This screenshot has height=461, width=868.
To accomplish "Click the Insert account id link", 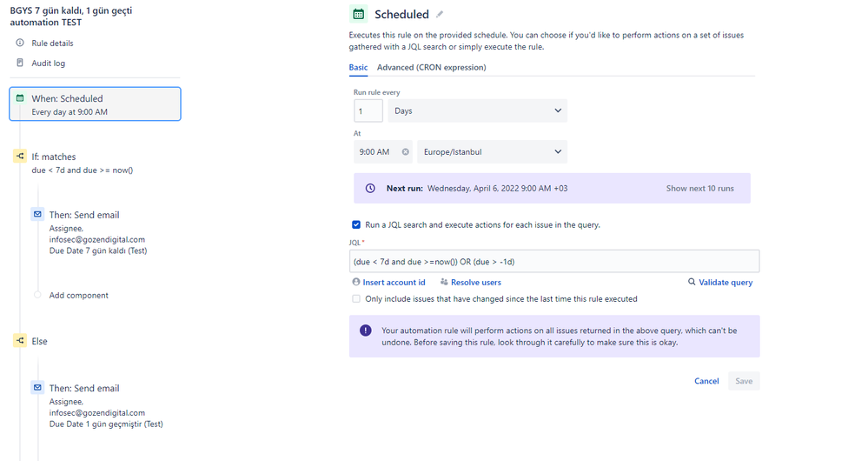I will coord(394,282).
